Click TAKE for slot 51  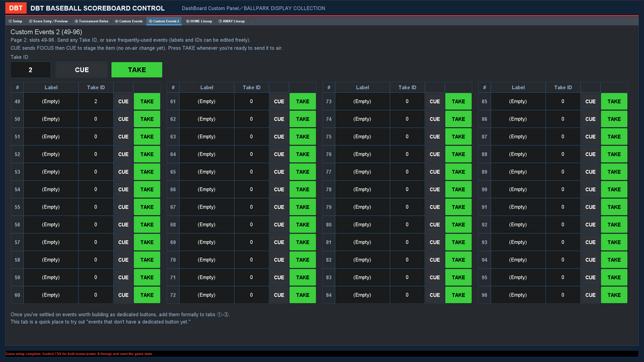point(147,136)
